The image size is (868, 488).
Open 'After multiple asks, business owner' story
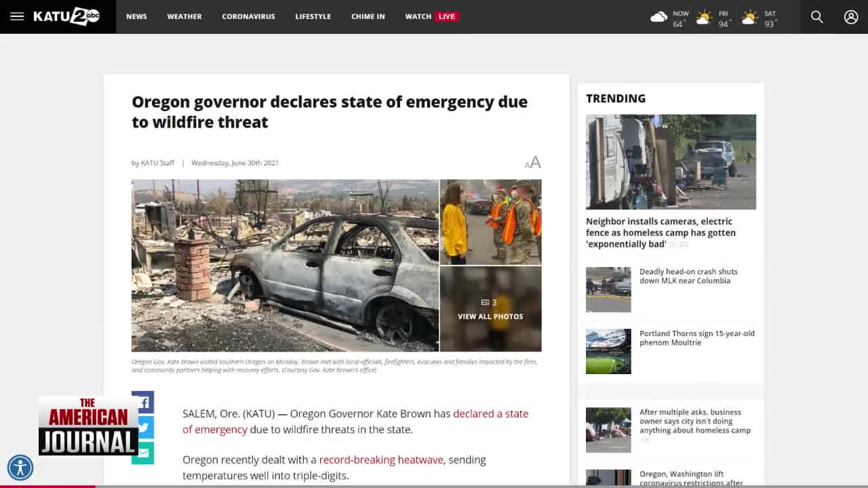tap(695, 421)
